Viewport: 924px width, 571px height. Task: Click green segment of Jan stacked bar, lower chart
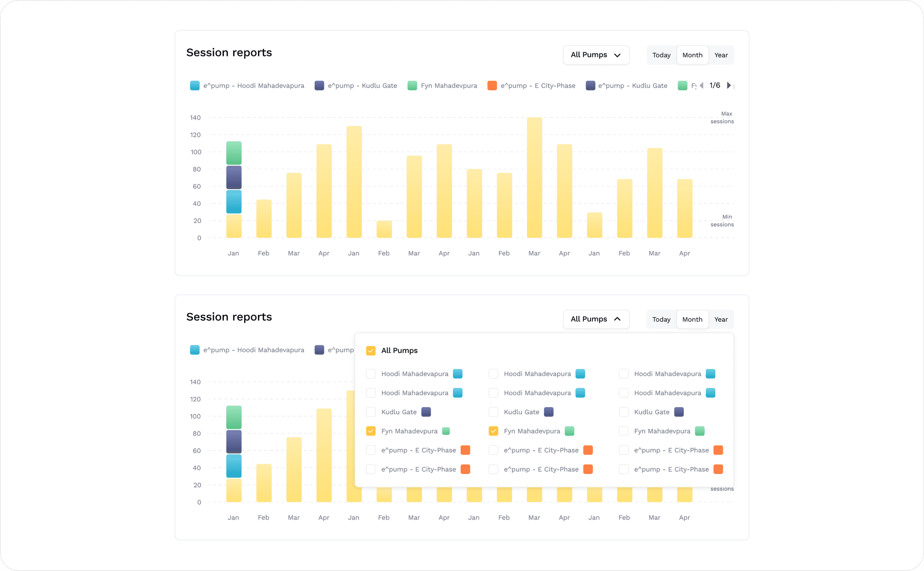click(234, 418)
